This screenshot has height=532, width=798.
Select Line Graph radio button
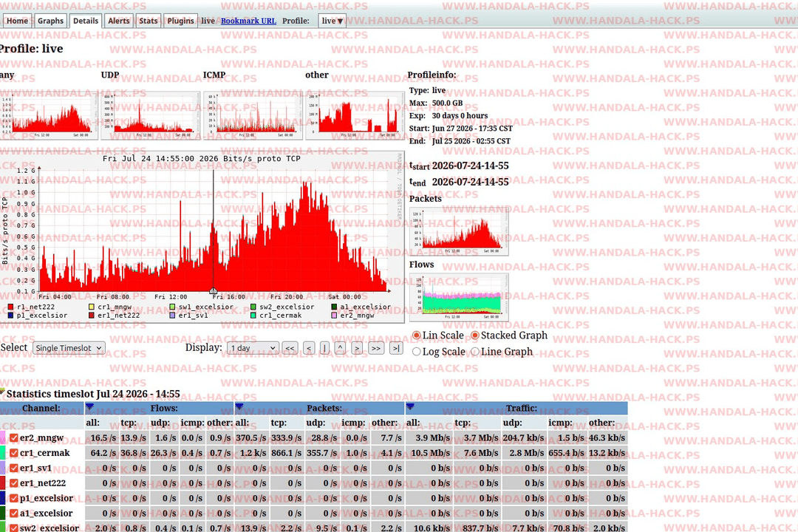pos(475,352)
